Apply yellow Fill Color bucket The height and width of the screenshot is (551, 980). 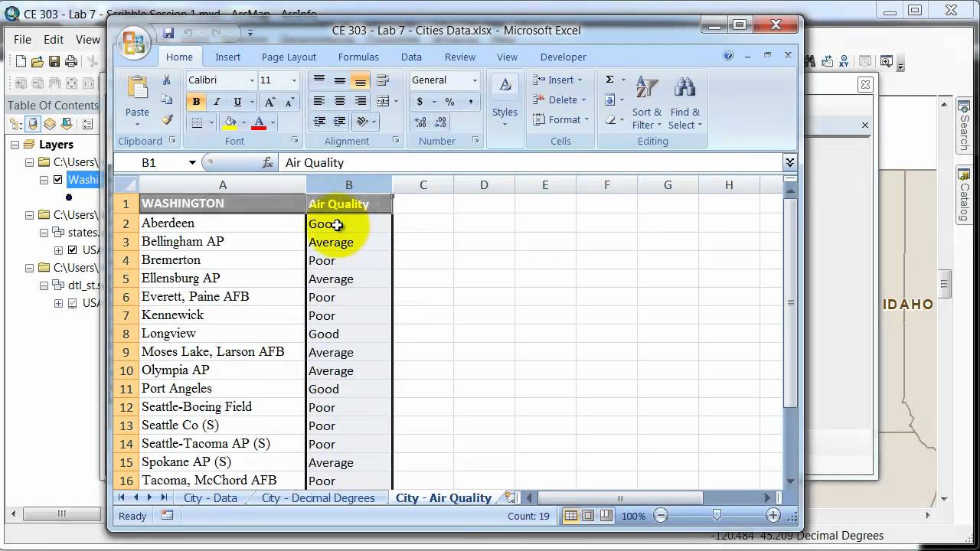click(230, 122)
